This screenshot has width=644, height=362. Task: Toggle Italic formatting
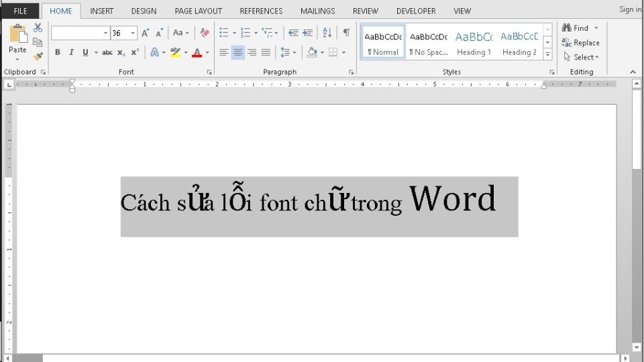point(72,52)
